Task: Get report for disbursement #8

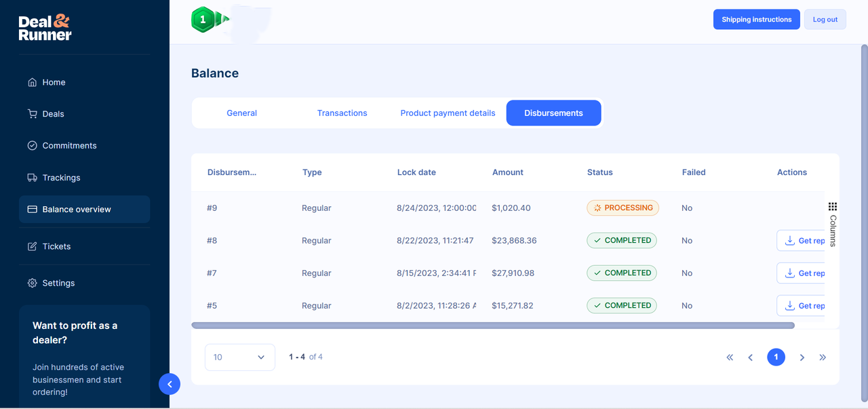Action: coord(801,240)
